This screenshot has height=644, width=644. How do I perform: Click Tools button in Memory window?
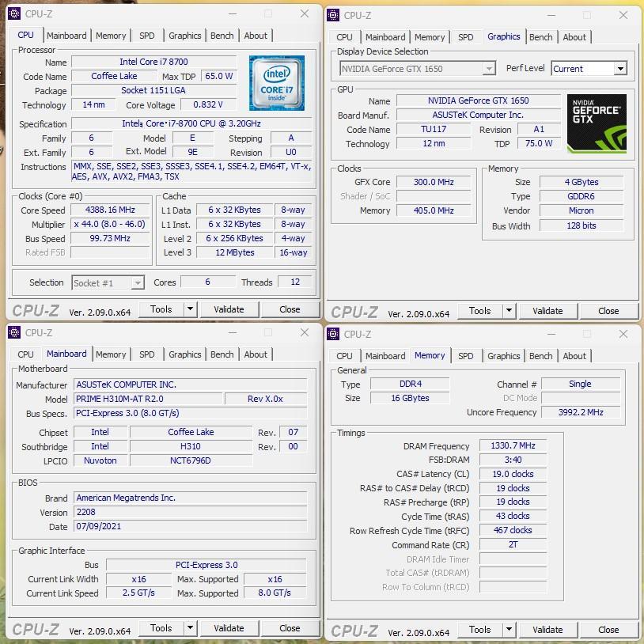tap(479, 629)
